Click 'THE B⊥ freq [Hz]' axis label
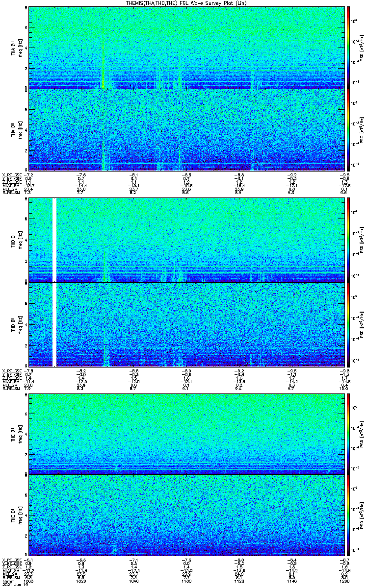The image size is (368, 588). point(16,434)
